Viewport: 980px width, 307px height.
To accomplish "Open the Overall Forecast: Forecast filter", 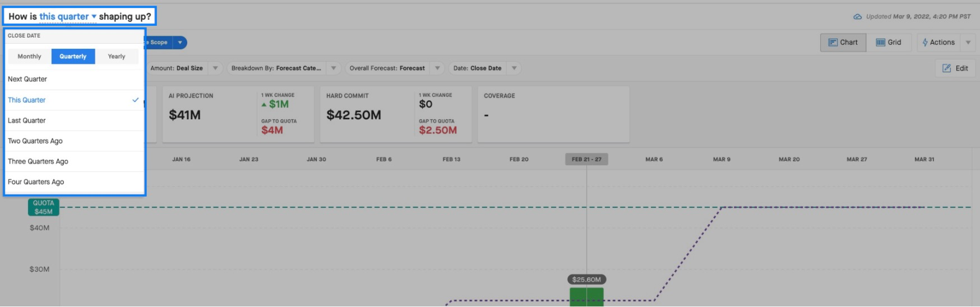I will tap(395, 68).
